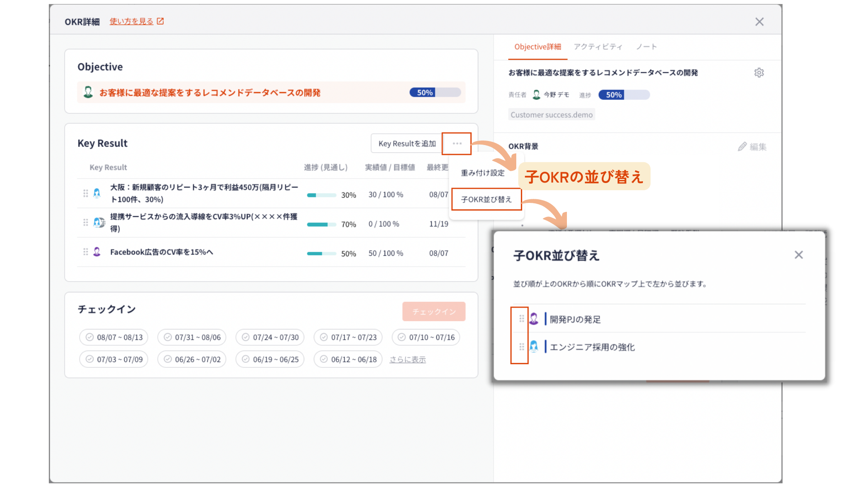The width and height of the screenshot is (868, 488).
Task: Toggle the 07/31 ~ 08/06 check-in chip
Action: [x=192, y=337]
